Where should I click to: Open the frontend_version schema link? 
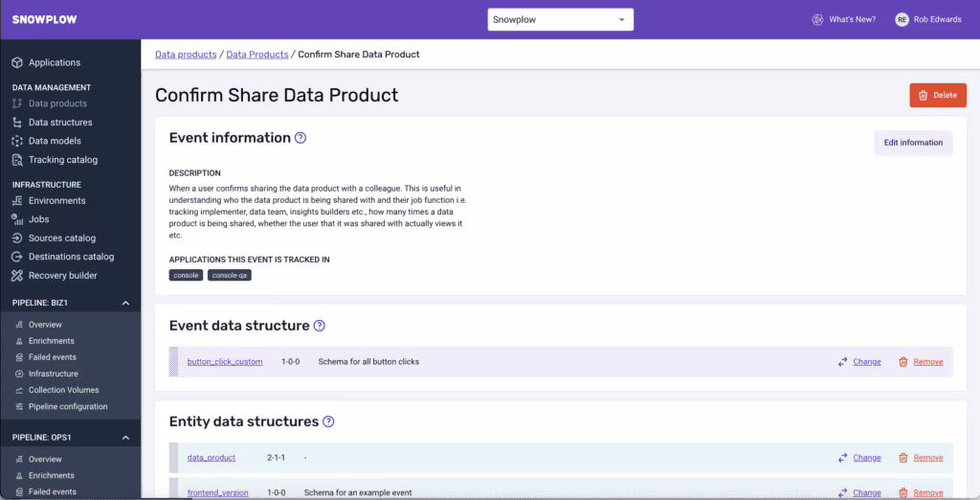(217, 492)
